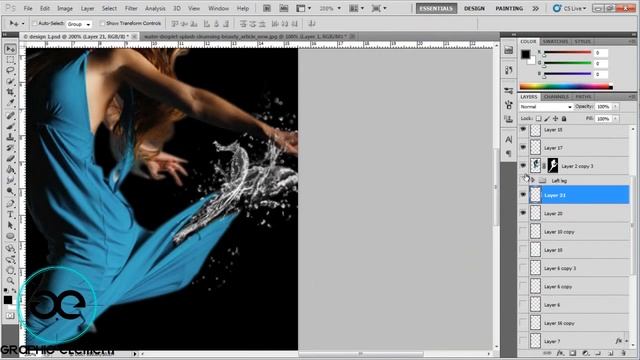Select the Lasso tool

pos(10,71)
